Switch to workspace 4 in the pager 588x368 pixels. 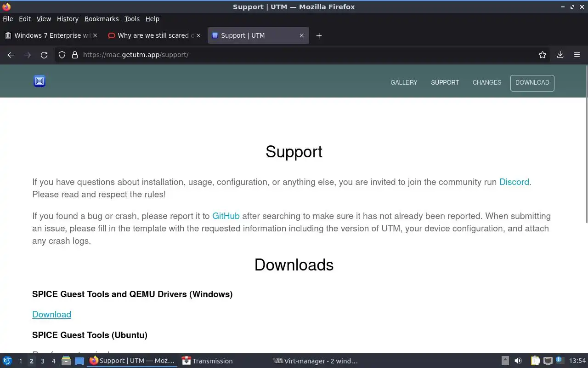click(53, 361)
